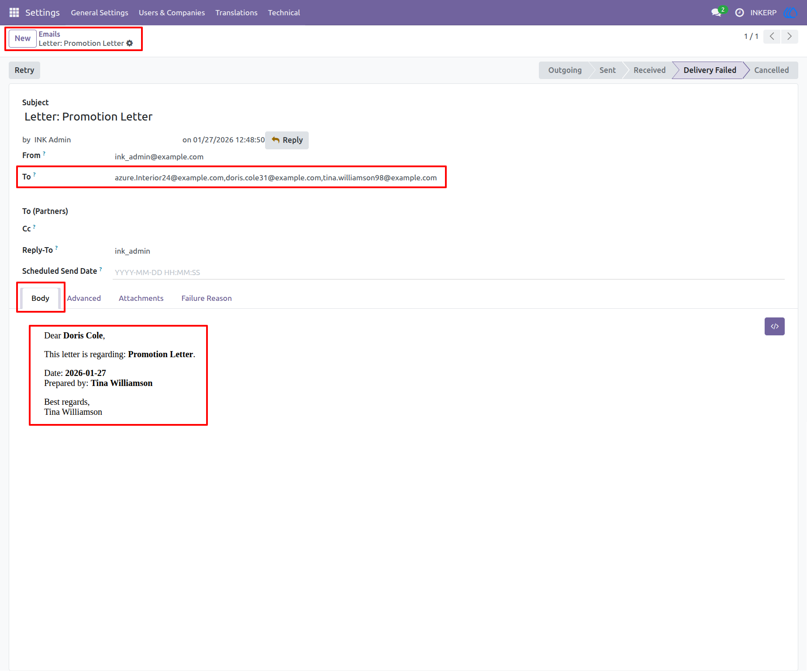This screenshot has height=672, width=807.
Task: Switch to the Attachments tab
Action: tap(141, 298)
